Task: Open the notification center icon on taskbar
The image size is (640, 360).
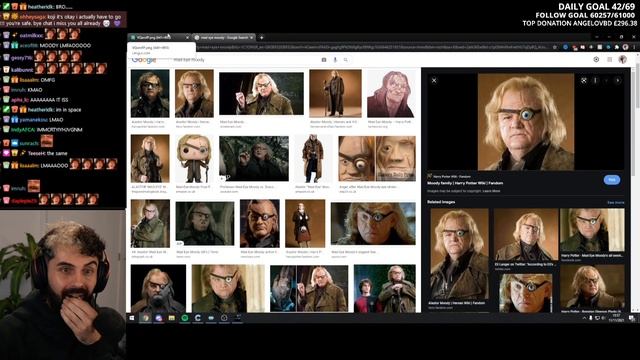Action: [x=631, y=318]
